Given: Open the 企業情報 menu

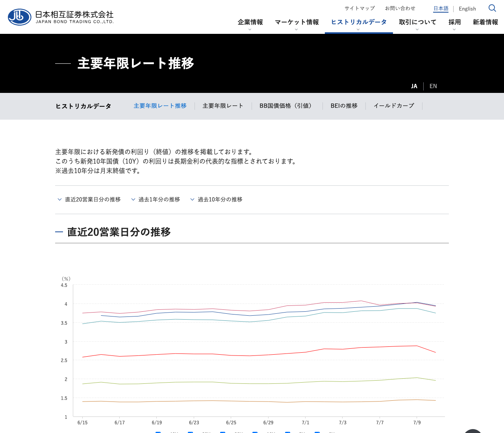Looking at the screenshot, I should click(x=250, y=22).
